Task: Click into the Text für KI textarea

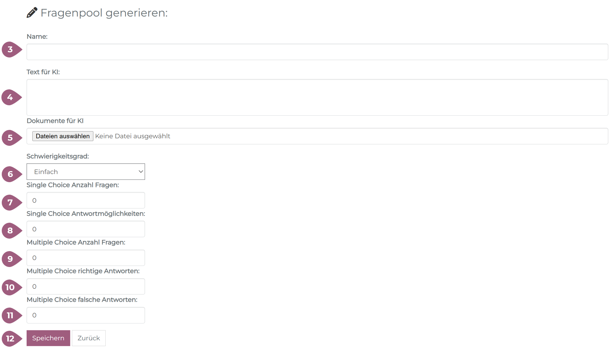Action: [317, 97]
